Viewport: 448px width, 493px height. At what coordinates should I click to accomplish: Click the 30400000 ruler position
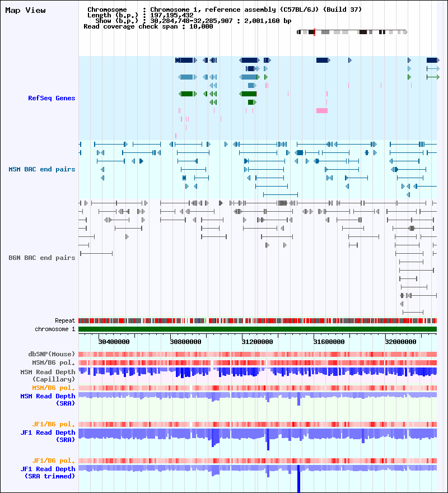click(114, 342)
